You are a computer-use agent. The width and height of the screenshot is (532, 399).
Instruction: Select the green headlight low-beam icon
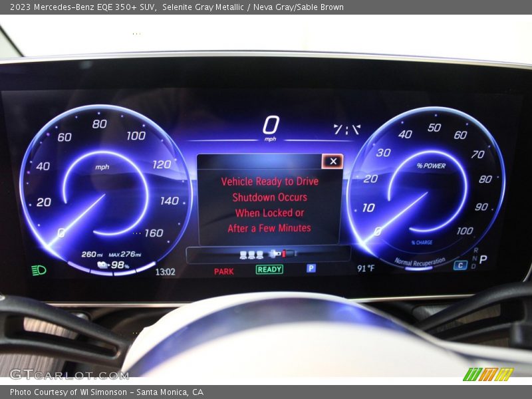coord(38,270)
